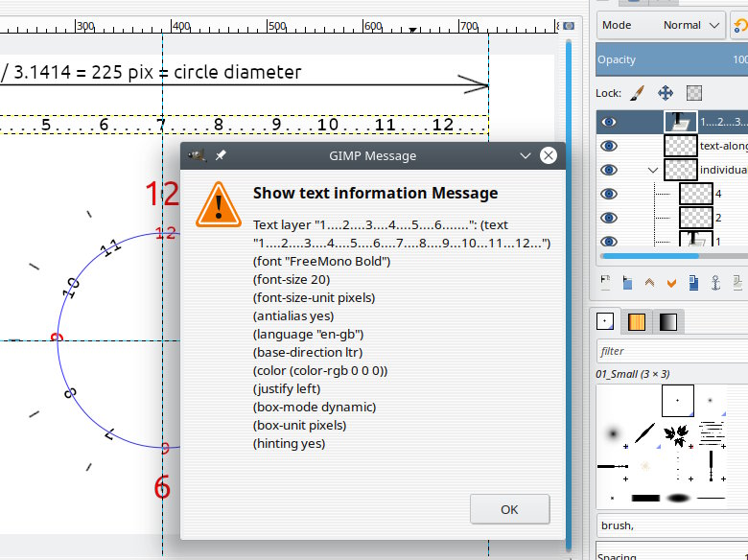Click the Show text information Message heading
748x560 pixels.
coord(375,193)
